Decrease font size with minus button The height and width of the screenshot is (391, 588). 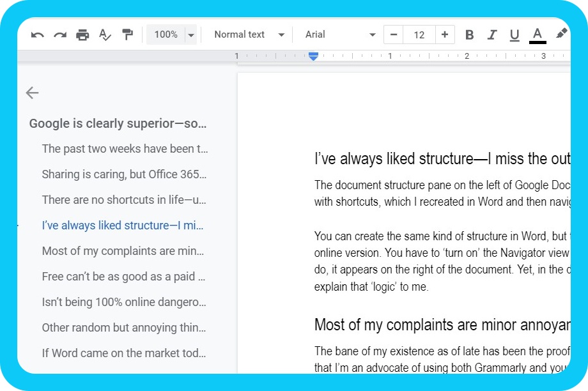click(393, 35)
